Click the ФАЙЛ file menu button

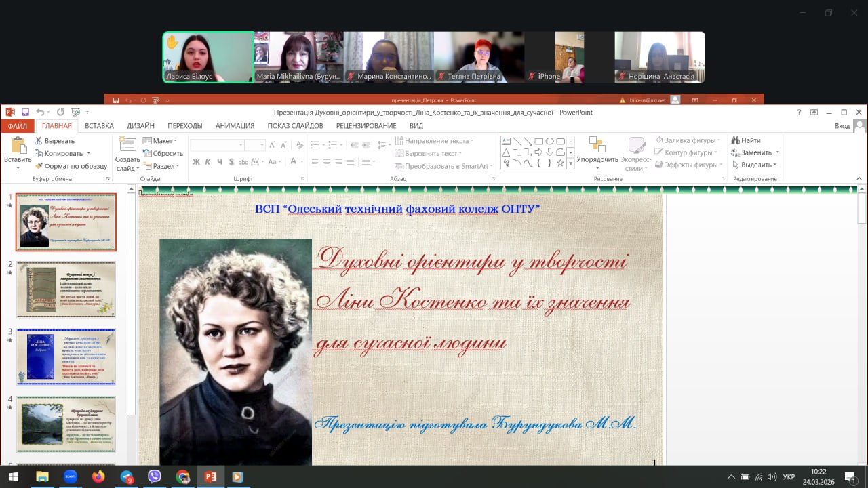pos(17,125)
